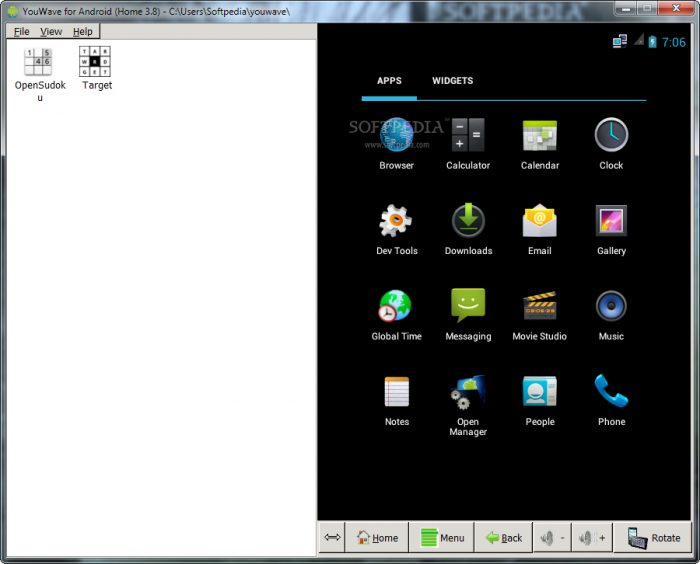The height and width of the screenshot is (564, 700).
Task: Click the resize arrows panel button
Action: tap(332, 537)
